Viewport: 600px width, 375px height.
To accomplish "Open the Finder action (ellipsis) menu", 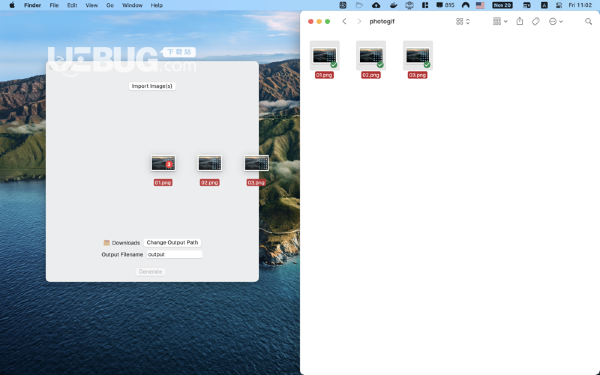I will pyautogui.click(x=556, y=21).
